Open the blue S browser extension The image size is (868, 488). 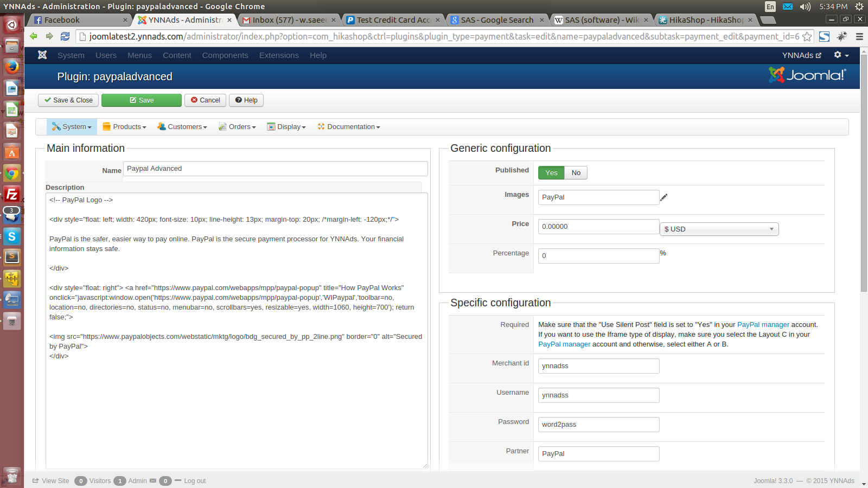pos(825,36)
